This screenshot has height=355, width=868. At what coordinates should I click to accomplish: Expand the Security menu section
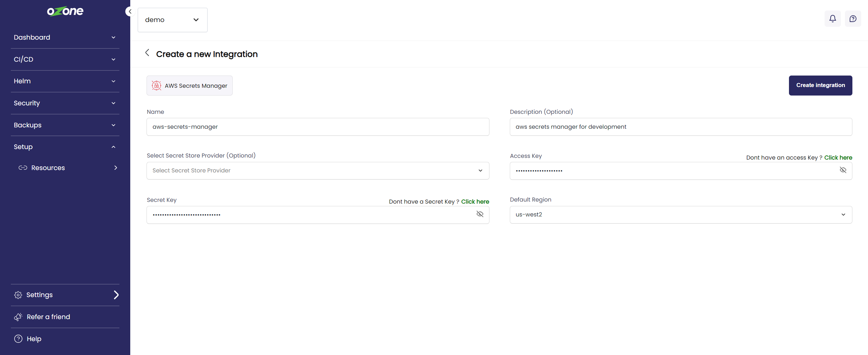coord(65,103)
